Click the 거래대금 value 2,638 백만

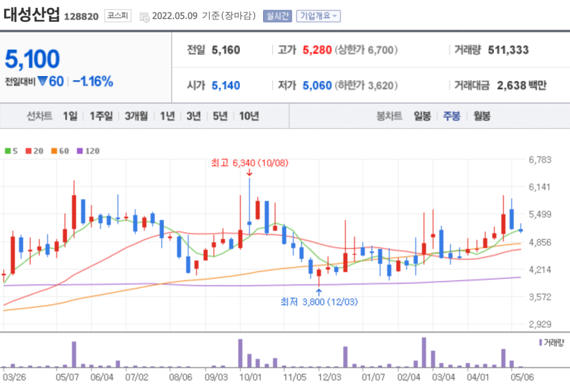tap(522, 85)
